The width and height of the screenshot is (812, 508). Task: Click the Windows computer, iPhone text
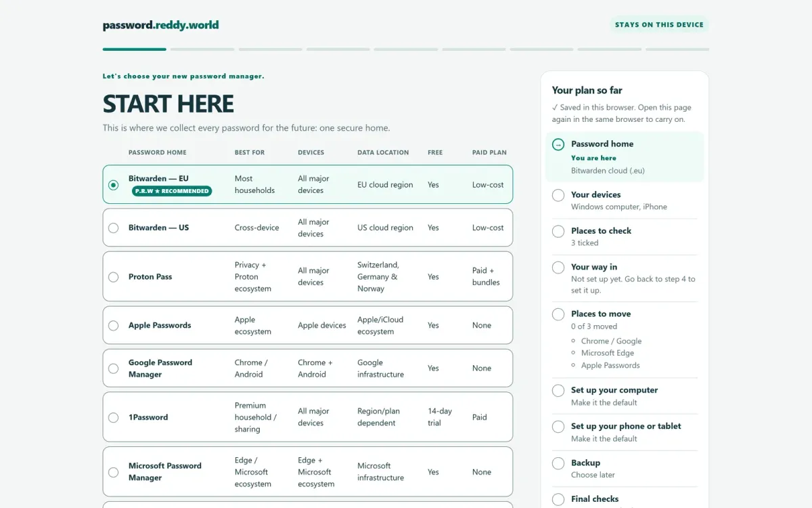click(x=619, y=207)
